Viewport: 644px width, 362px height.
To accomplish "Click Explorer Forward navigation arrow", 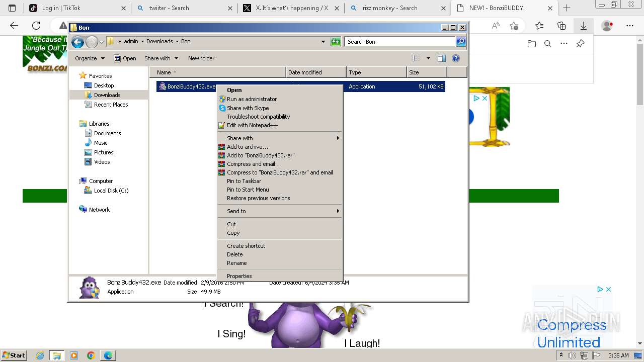I will (x=92, y=42).
